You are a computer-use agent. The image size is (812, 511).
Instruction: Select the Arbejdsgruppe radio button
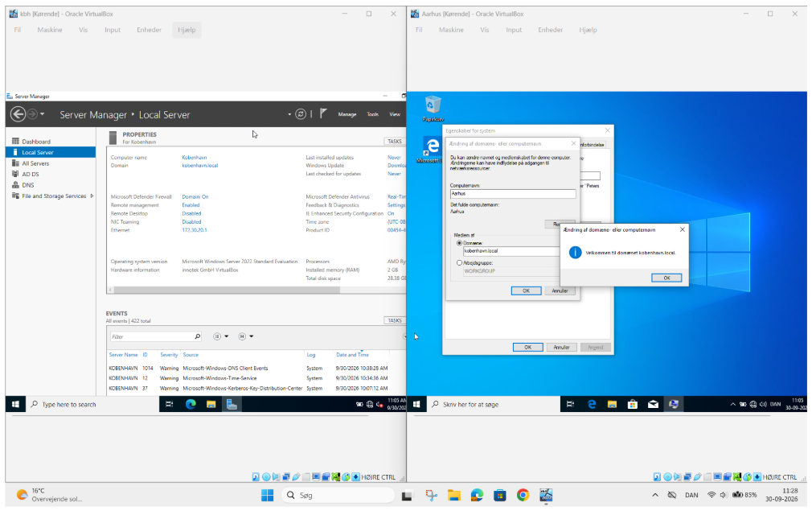coord(459,263)
